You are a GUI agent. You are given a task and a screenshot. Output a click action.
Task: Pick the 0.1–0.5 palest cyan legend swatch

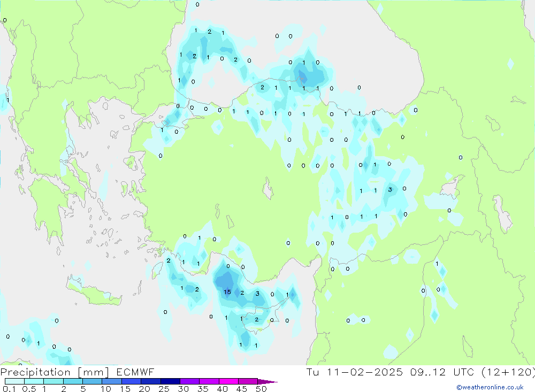click(14, 381)
